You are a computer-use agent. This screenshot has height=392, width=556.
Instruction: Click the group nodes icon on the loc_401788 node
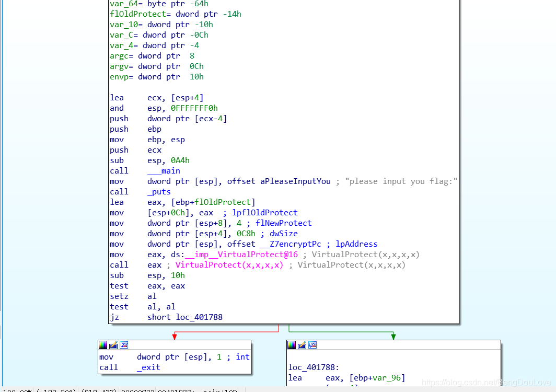(x=312, y=345)
